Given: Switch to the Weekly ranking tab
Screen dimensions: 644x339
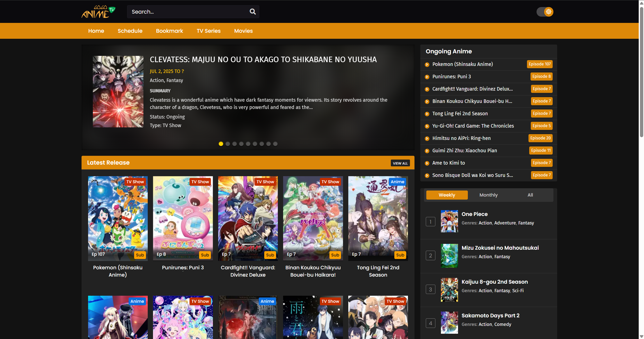Looking at the screenshot, I should pyautogui.click(x=447, y=195).
